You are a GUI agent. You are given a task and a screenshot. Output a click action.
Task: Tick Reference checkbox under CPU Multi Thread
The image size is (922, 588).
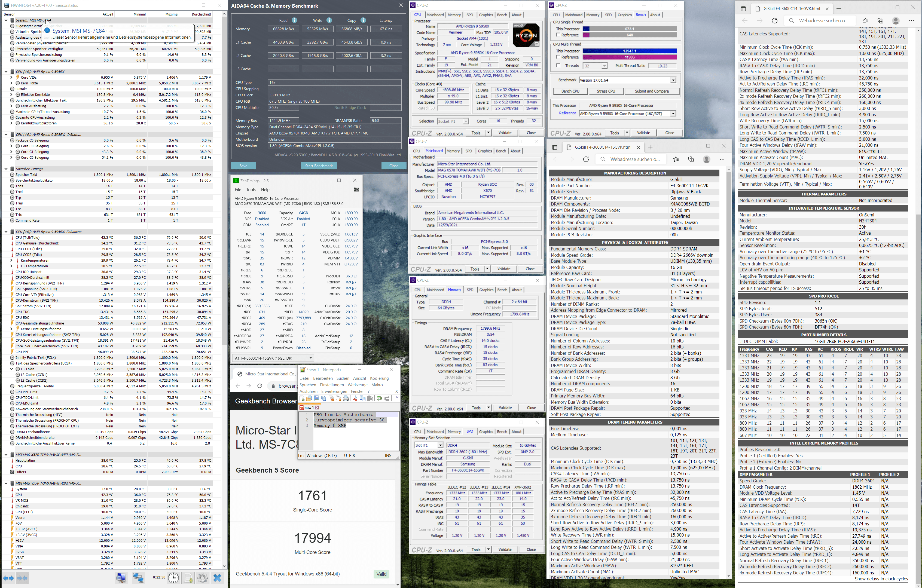(x=558, y=57)
